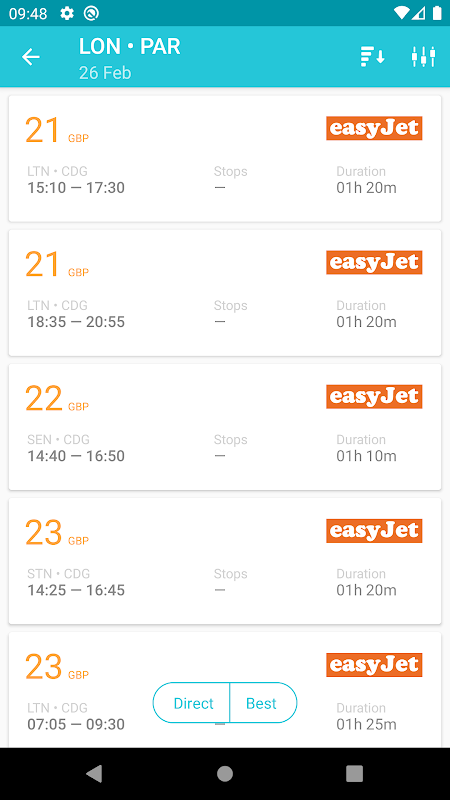
Task: Toggle the Direct flights filter
Action: point(192,703)
